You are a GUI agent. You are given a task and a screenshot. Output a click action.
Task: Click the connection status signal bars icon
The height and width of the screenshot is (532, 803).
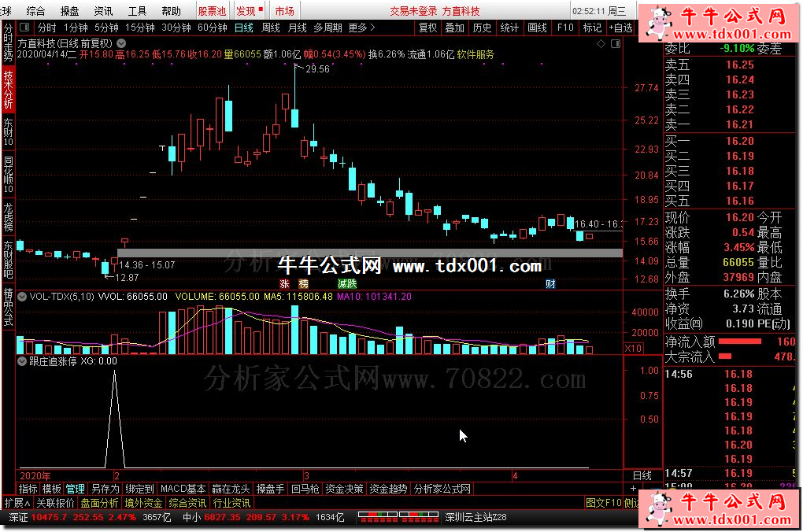tap(398, 517)
